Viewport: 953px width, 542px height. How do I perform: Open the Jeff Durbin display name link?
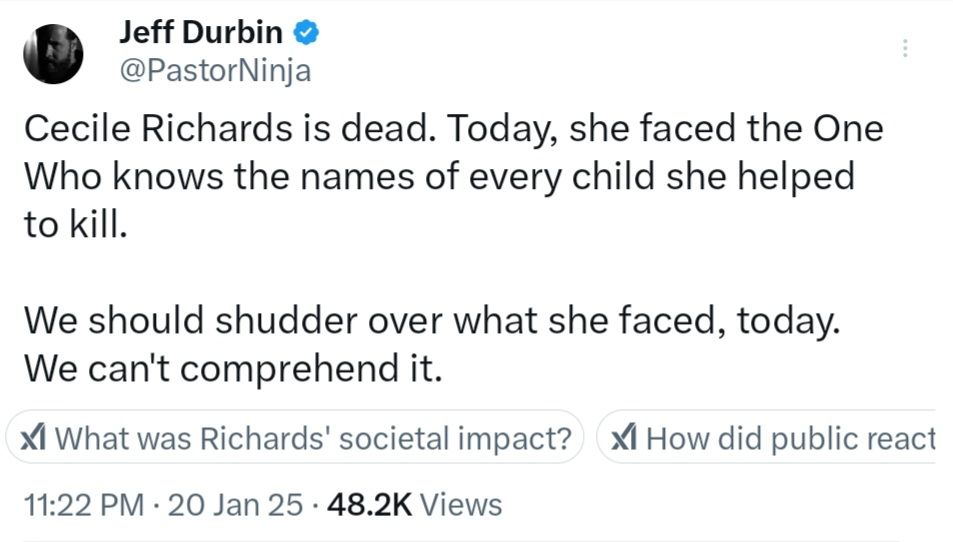tap(200, 34)
